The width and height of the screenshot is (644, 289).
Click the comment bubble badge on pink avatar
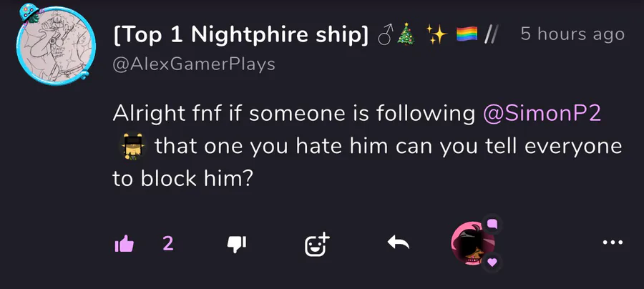(492, 224)
